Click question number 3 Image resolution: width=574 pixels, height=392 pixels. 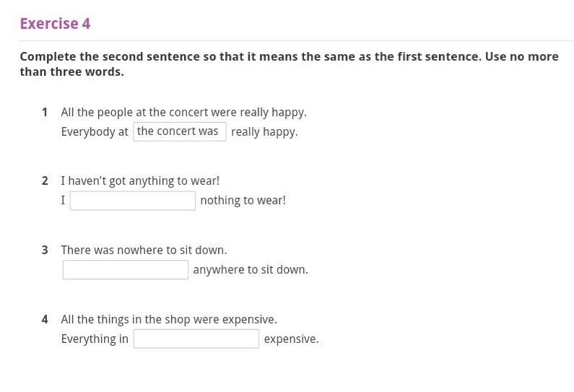[45, 251]
